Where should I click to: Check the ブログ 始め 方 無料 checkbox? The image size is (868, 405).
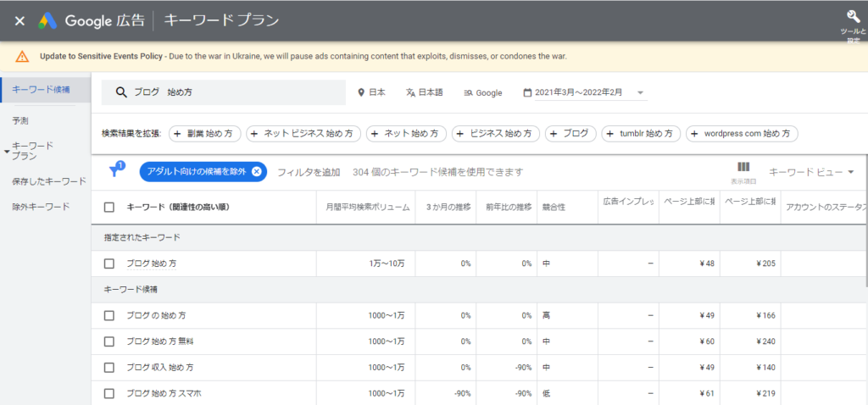(109, 342)
